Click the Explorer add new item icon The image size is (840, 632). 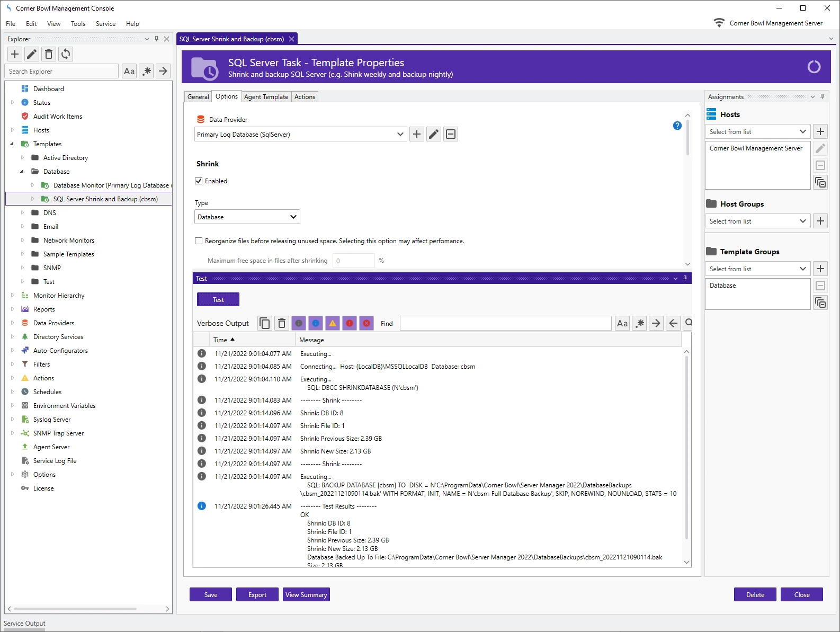15,54
